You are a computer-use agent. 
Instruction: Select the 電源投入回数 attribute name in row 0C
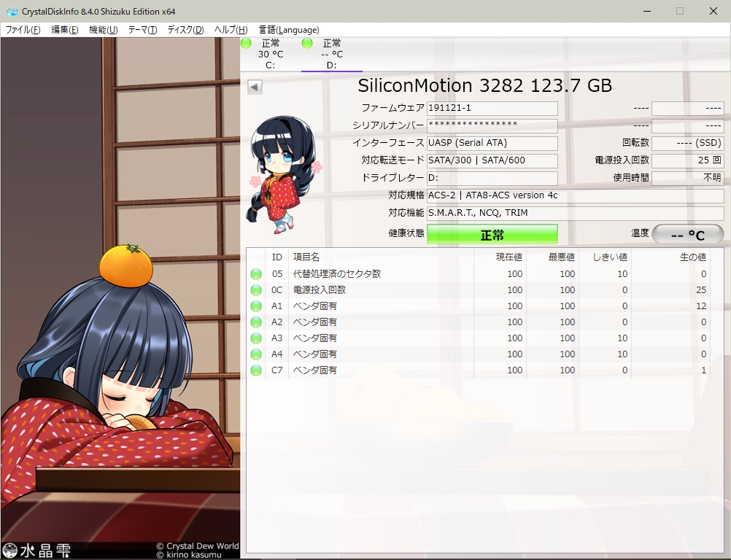click(x=320, y=290)
